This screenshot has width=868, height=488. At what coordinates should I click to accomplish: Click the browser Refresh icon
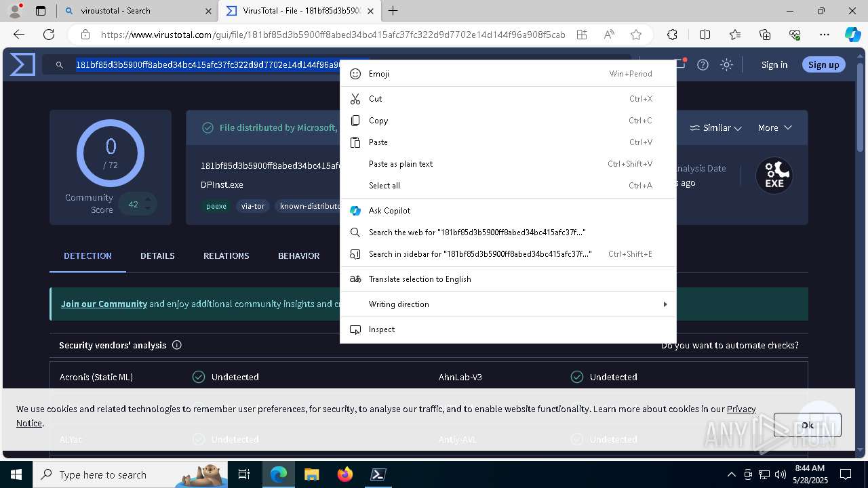click(x=49, y=35)
